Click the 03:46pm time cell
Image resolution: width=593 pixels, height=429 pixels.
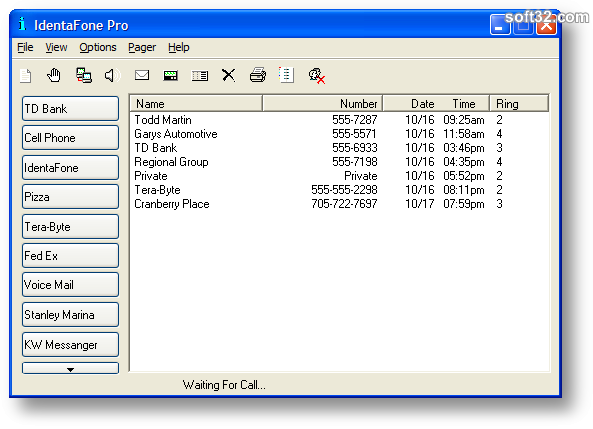[x=464, y=148]
